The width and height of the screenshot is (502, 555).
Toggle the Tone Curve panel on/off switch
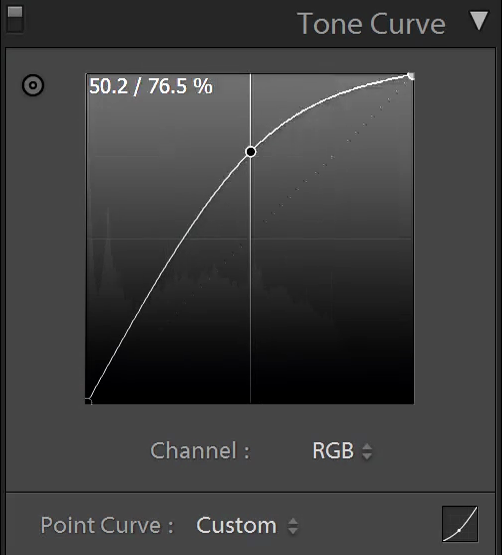coord(15,19)
